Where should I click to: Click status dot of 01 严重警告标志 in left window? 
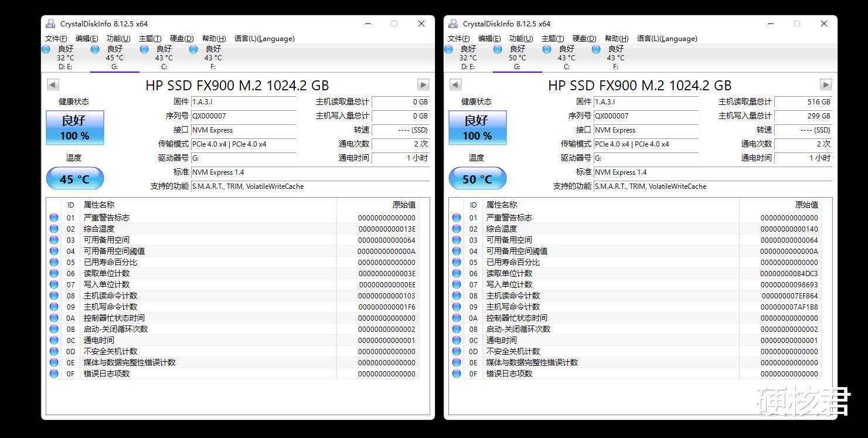tap(54, 218)
